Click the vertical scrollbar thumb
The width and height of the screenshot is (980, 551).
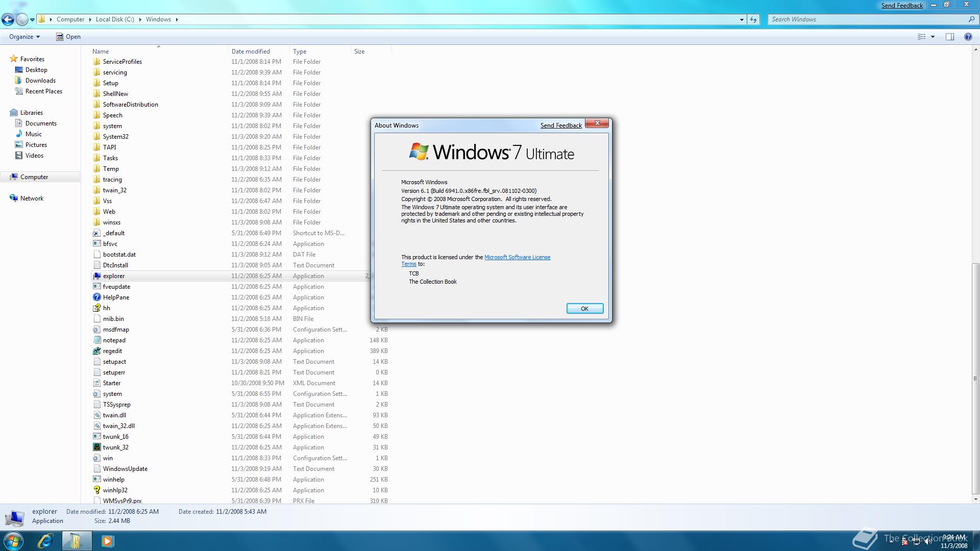[x=975, y=378]
